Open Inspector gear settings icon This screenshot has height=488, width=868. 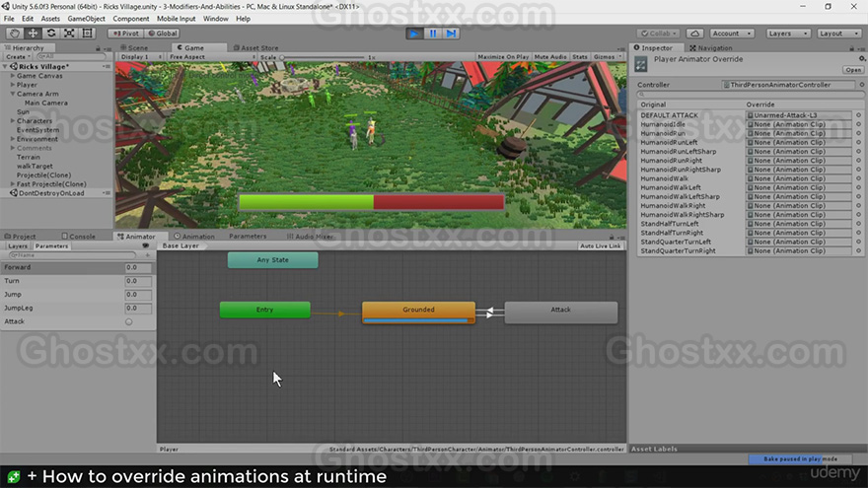[861, 58]
